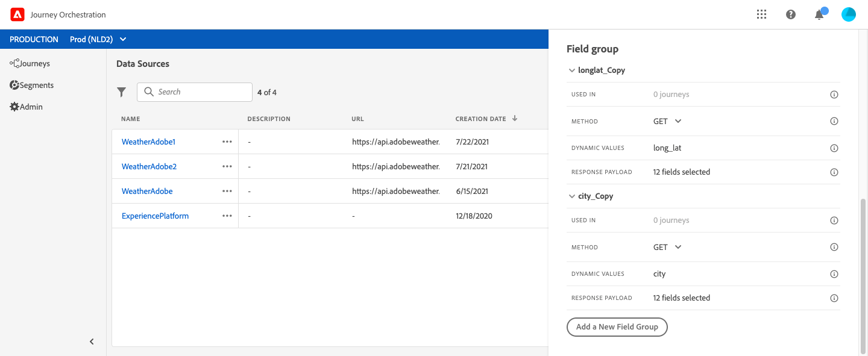The image size is (868, 356).
Task: Open the Prod (NLD2) sandbox dropdown
Action: click(x=98, y=39)
